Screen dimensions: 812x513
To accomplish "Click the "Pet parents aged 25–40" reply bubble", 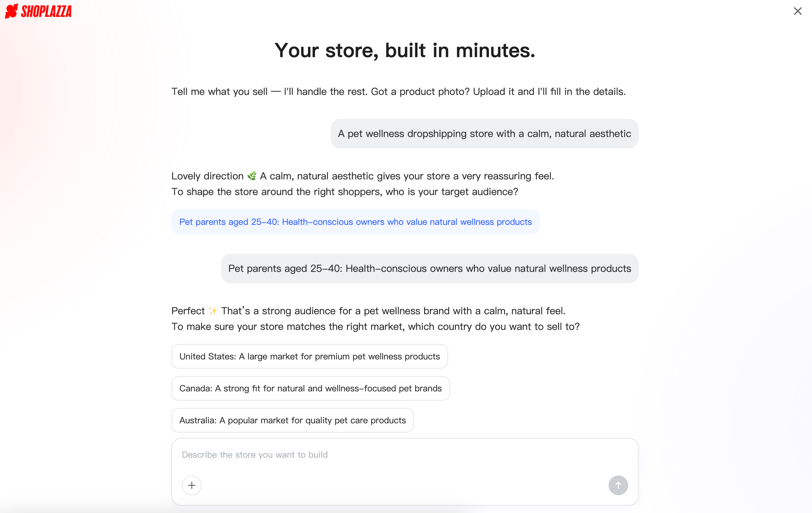I will click(x=429, y=268).
